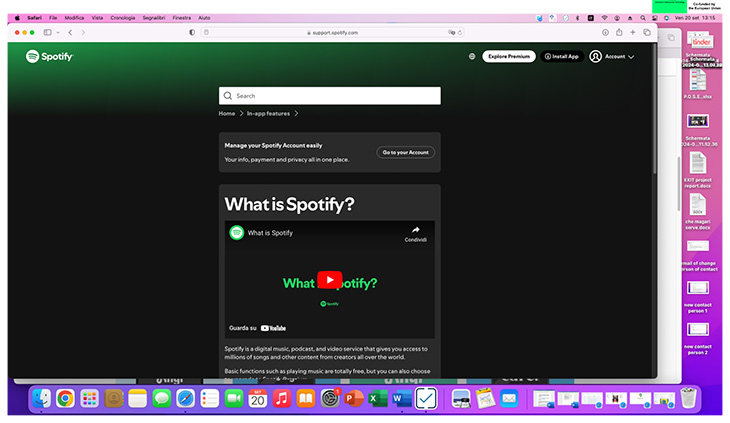Go to Home breadcrumb link

tap(227, 114)
